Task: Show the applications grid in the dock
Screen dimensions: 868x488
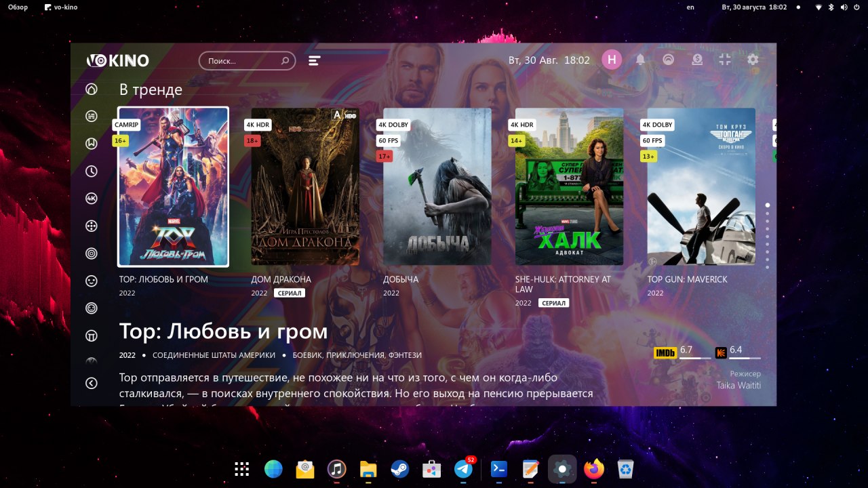Action: tap(241, 468)
